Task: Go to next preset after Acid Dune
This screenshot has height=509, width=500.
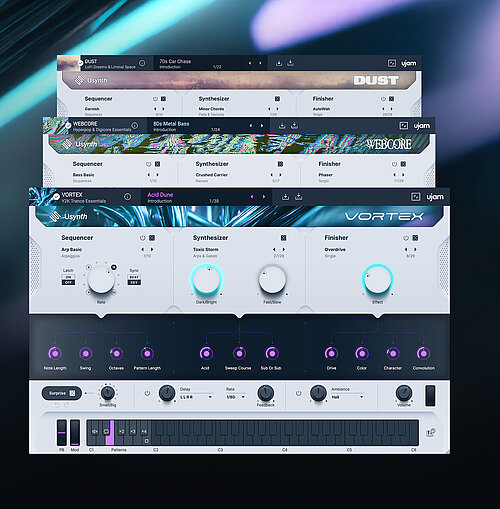Action: pos(264,197)
